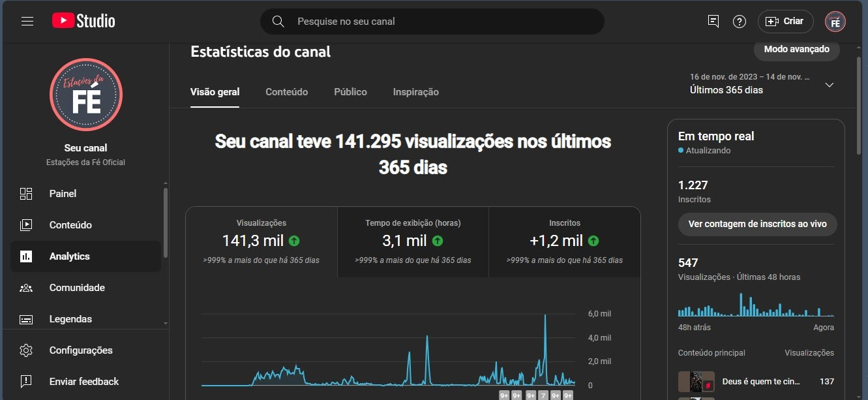Click the Conteúdo sidebar icon
The width and height of the screenshot is (868, 400).
[26, 225]
